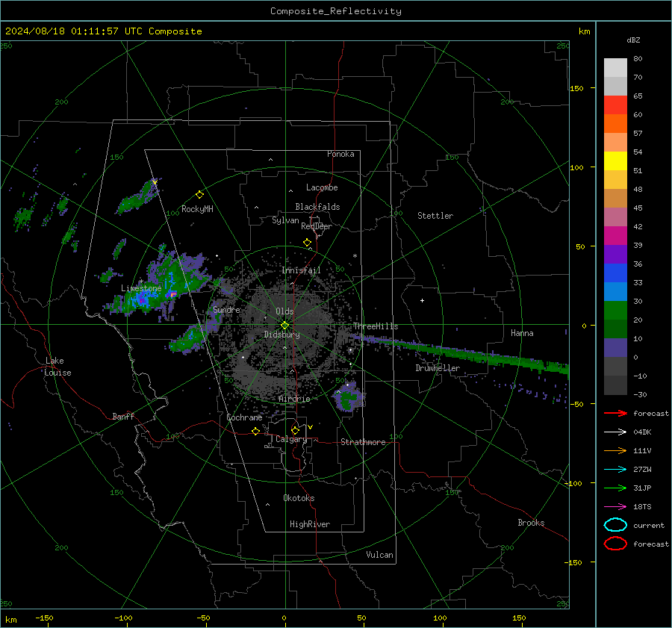Click the cyan 27ZW arrow icon
The image size is (672, 628).
615,470
